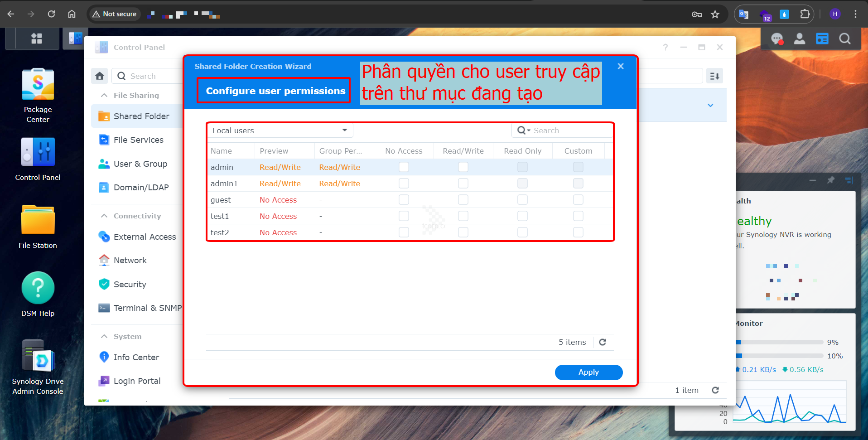
Task: Check Read Only for test2 user
Action: coord(522,232)
